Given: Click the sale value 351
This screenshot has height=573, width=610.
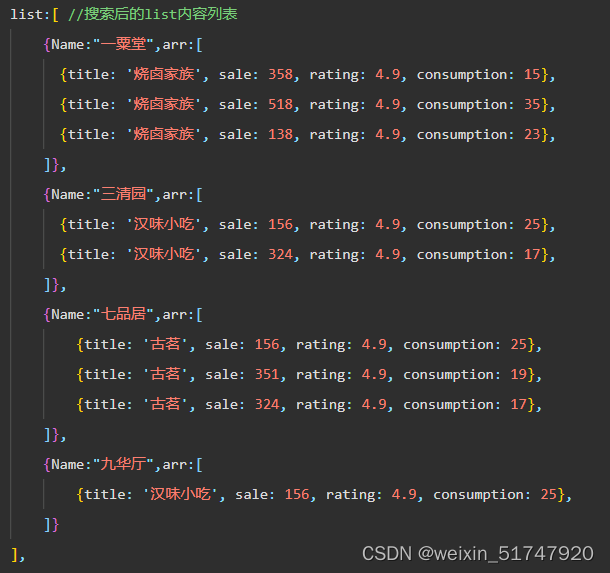Looking at the screenshot, I should tap(267, 374).
